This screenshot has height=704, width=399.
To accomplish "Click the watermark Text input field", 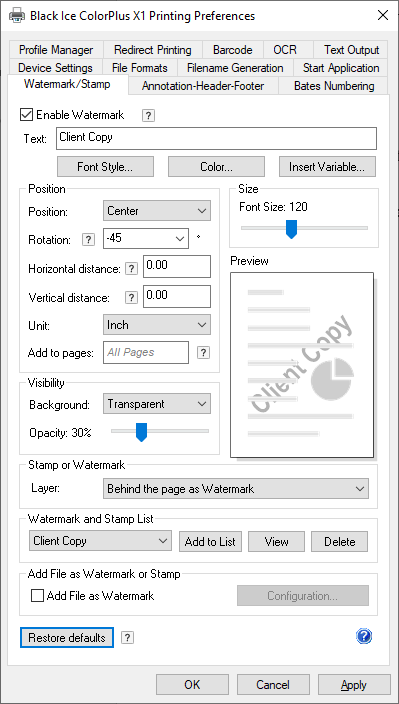I will (x=216, y=139).
